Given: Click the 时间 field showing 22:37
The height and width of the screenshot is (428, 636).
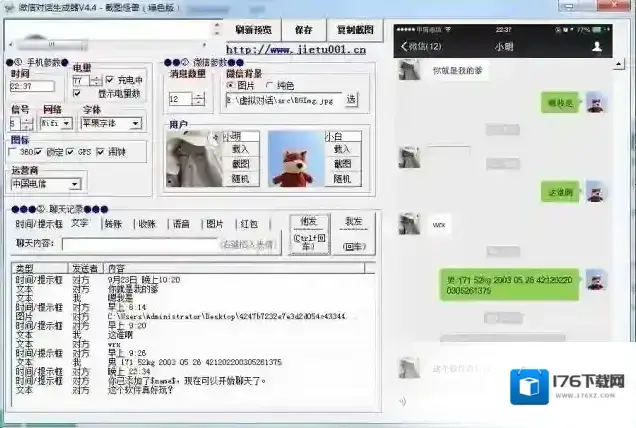Looking at the screenshot, I should click(32, 86).
